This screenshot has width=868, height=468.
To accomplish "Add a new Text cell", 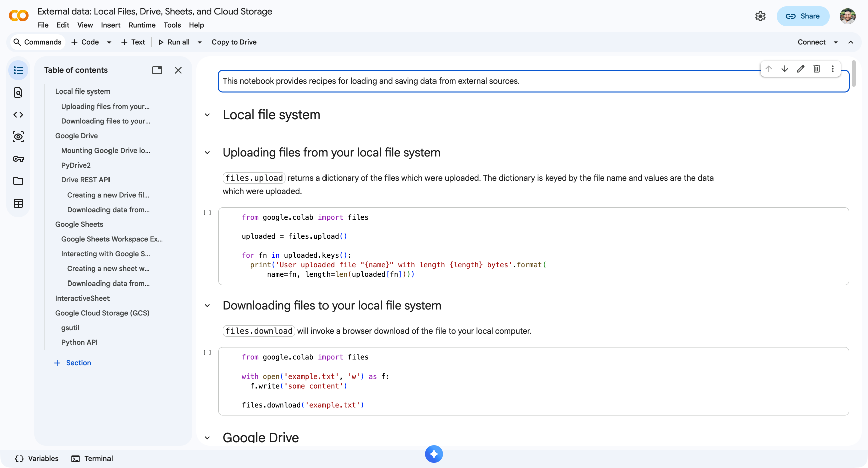I will pyautogui.click(x=133, y=42).
